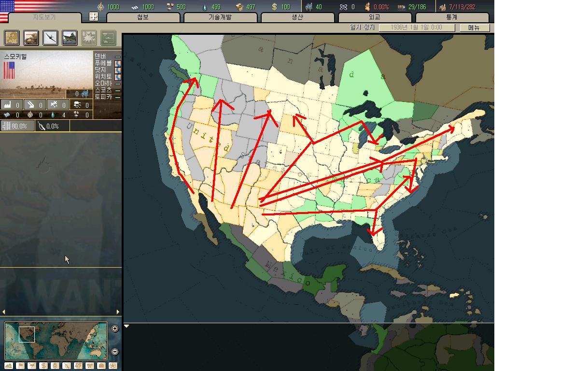The image size is (588, 371).
Task: Click the energy lightning icon in top bar
Action: 101,7
